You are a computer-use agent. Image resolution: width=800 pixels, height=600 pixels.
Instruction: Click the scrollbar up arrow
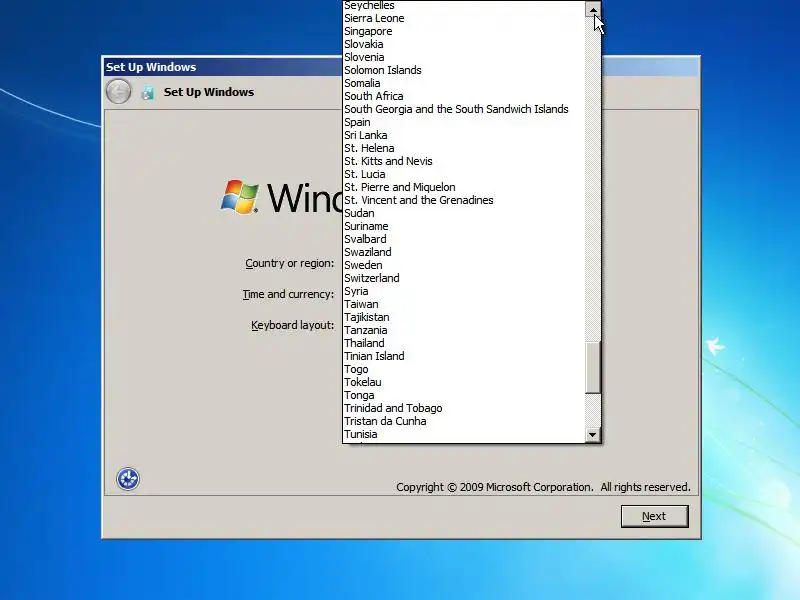pyautogui.click(x=593, y=9)
